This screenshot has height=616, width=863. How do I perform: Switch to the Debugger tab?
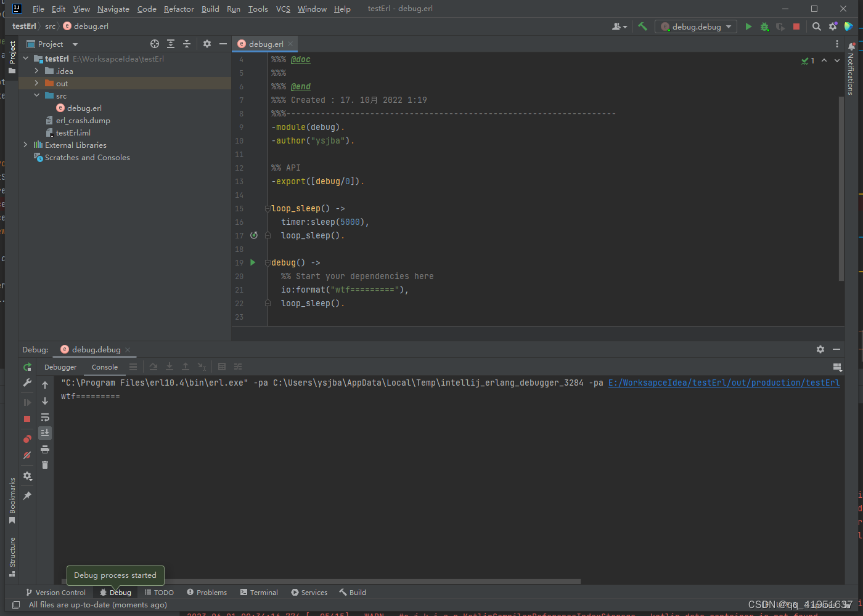pos(60,367)
